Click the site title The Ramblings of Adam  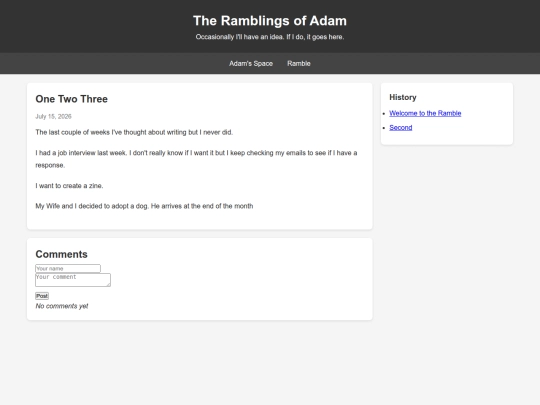(x=270, y=21)
